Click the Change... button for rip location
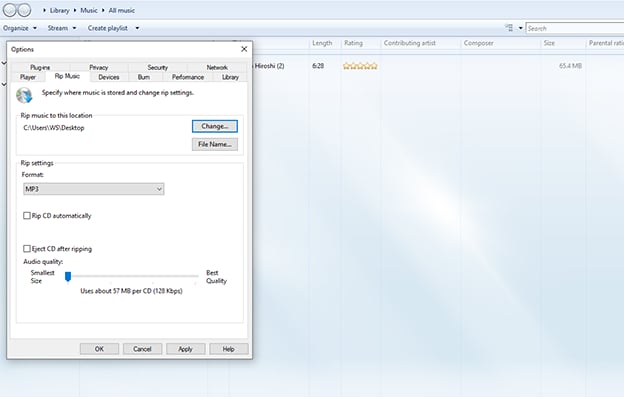Viewport: 624px width, 397px height. point(215,126)
